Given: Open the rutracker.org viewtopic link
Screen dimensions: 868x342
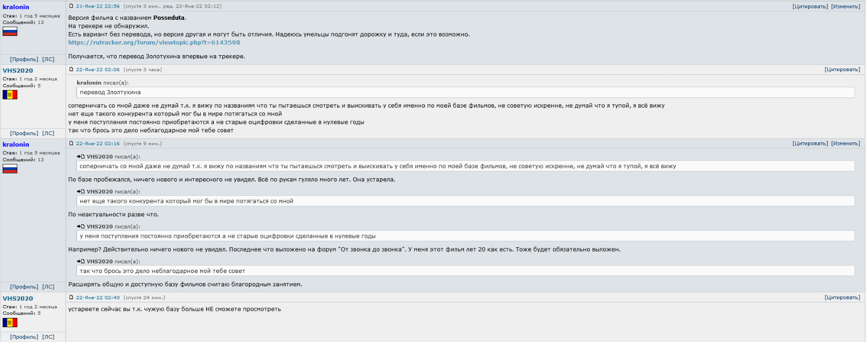Looking at the screenshot, I should tap(154, 42).
